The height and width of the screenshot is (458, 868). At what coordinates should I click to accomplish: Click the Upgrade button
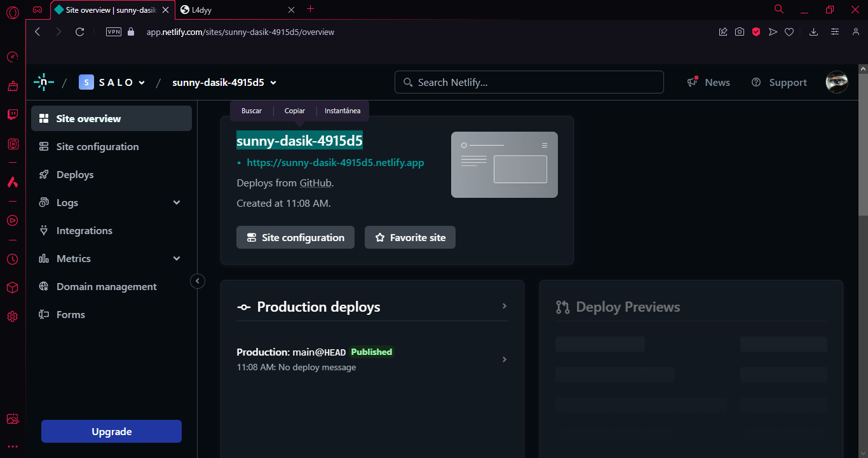pos(111,431)
